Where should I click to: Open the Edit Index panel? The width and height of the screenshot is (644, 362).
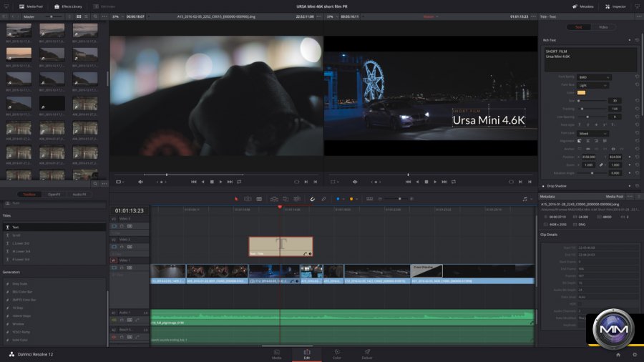[x=104, y=6]
